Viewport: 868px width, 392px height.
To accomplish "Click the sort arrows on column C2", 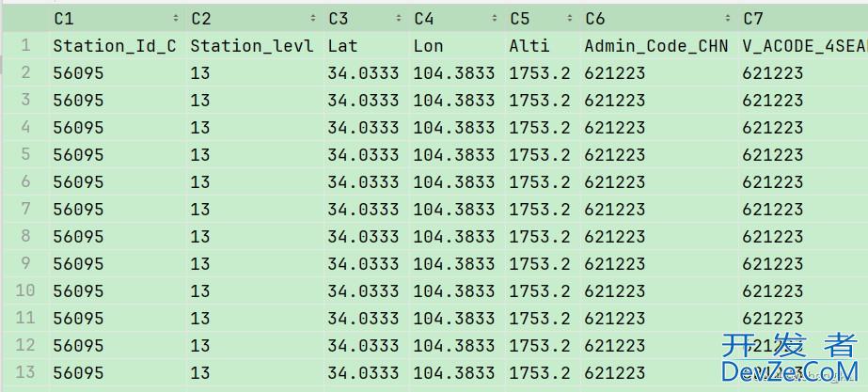I will pyautogui.click(x=313, y=19).
